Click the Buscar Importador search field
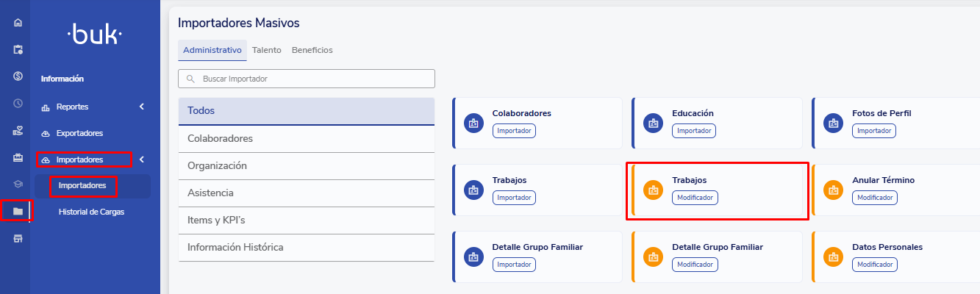 click(x=307, y=79)
